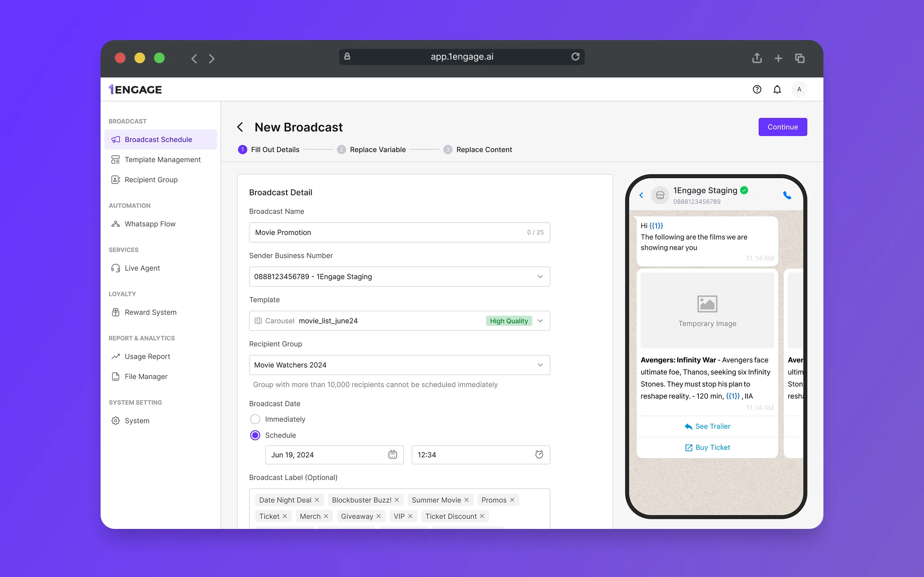Tap Buy Ticket in message preview

point(707,447)
